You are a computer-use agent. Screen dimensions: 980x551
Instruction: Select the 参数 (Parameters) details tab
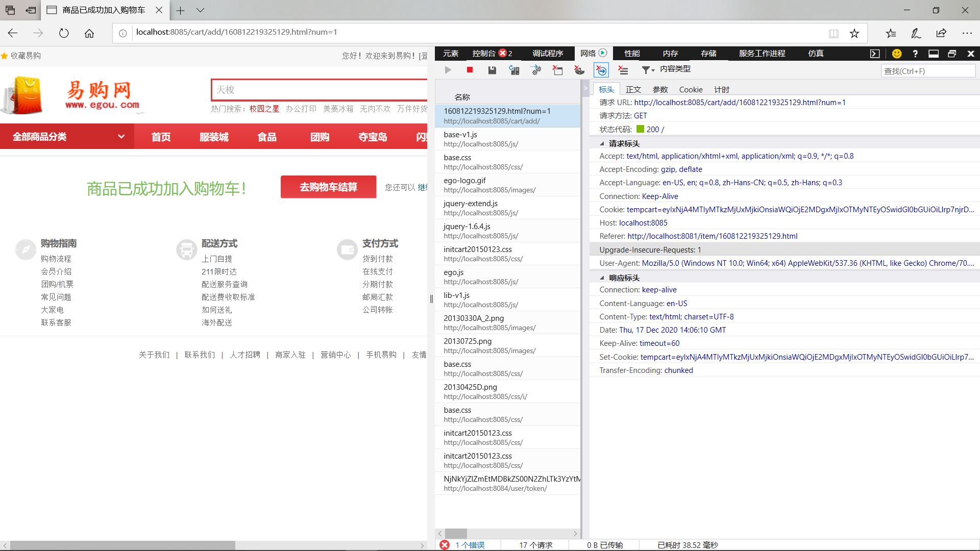click(660, 90)
